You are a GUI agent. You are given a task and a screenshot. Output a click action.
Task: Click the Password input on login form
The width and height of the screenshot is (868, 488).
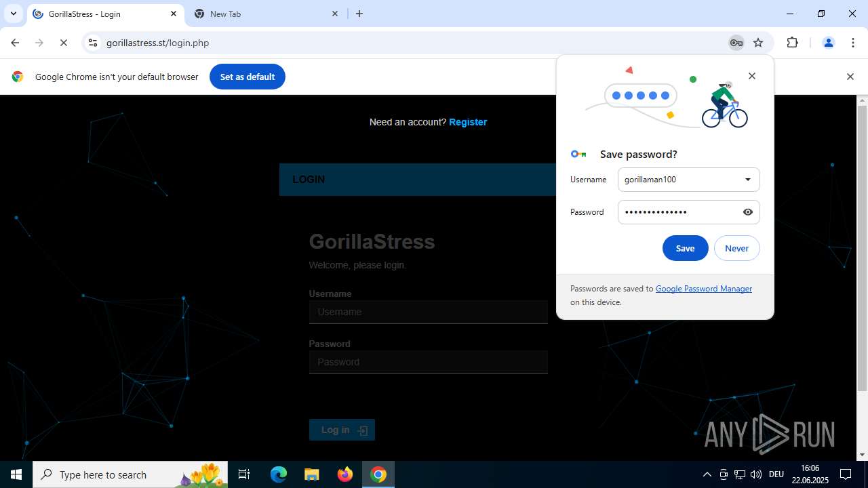428,362
